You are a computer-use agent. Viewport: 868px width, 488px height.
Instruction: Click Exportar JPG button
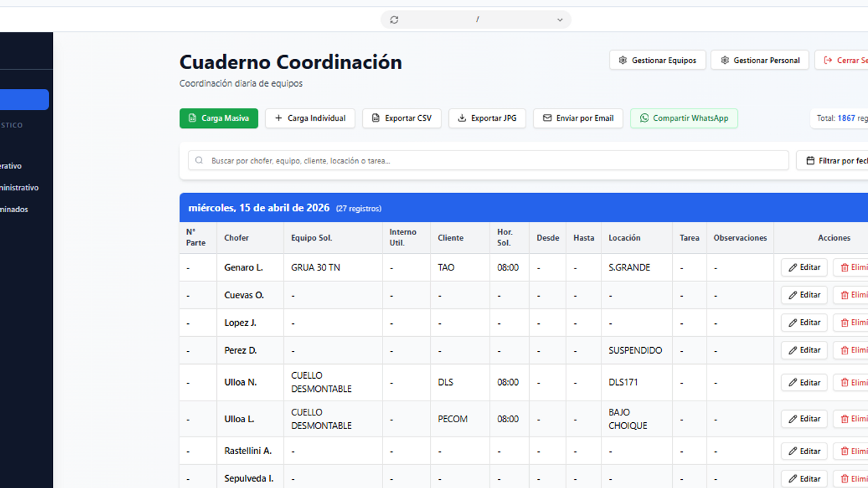(487, 118)
